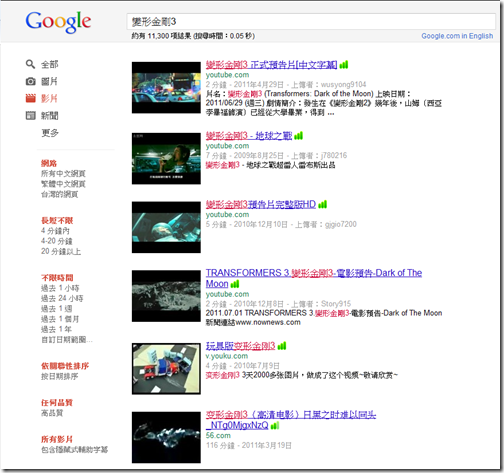
Task: Select the 影片 search category
Action: [x=49, y=98]
